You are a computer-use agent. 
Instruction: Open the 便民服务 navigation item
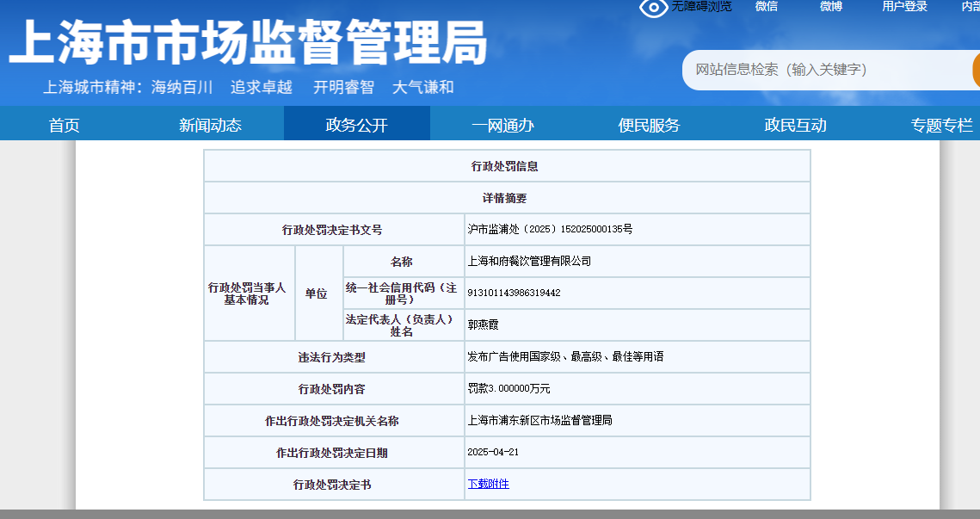point(649,125)
